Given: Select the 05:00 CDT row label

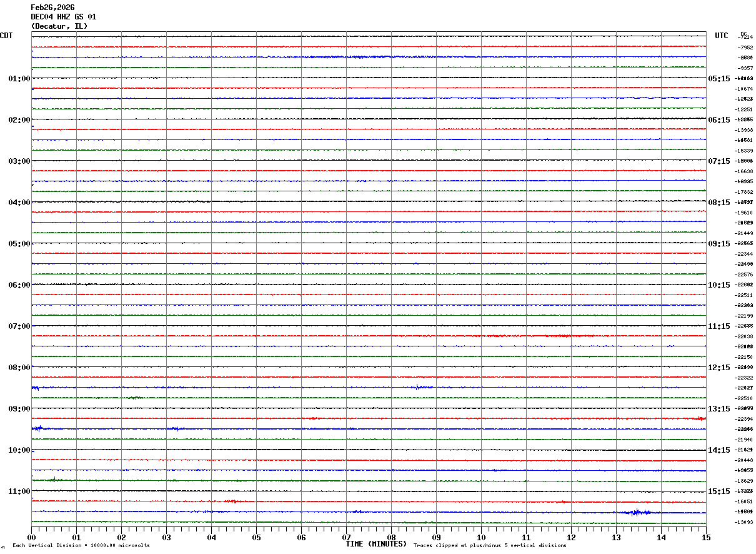Looking at the screenshot, I should tap(19, 243).
